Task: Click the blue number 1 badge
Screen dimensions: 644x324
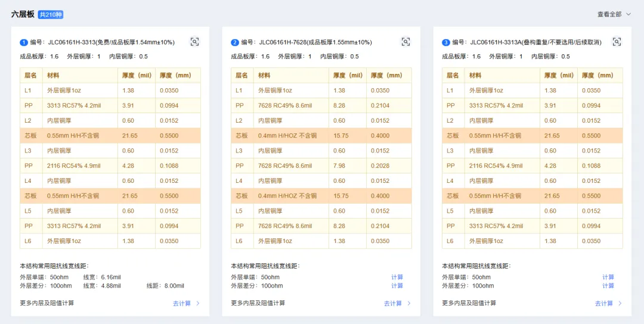Action: 24,42
